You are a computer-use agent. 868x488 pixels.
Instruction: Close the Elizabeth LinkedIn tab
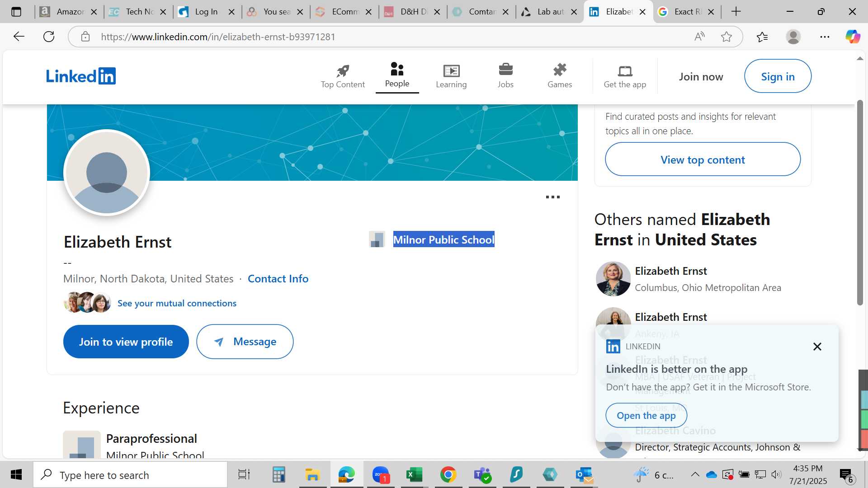[x=642, y=12]
